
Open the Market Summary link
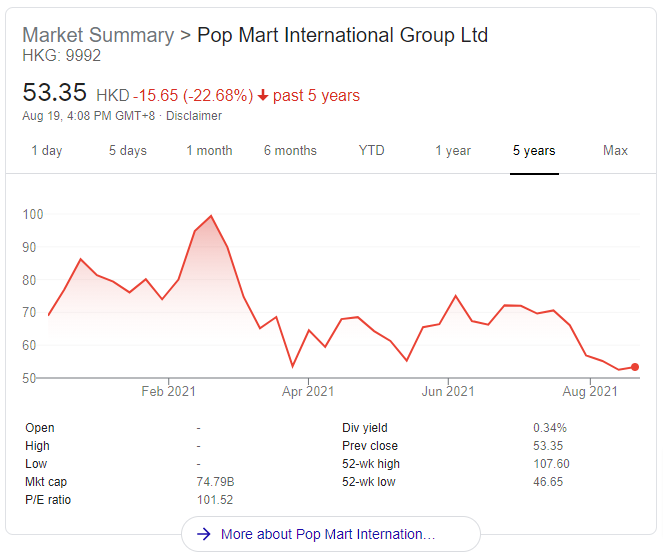tap(98, 35)
